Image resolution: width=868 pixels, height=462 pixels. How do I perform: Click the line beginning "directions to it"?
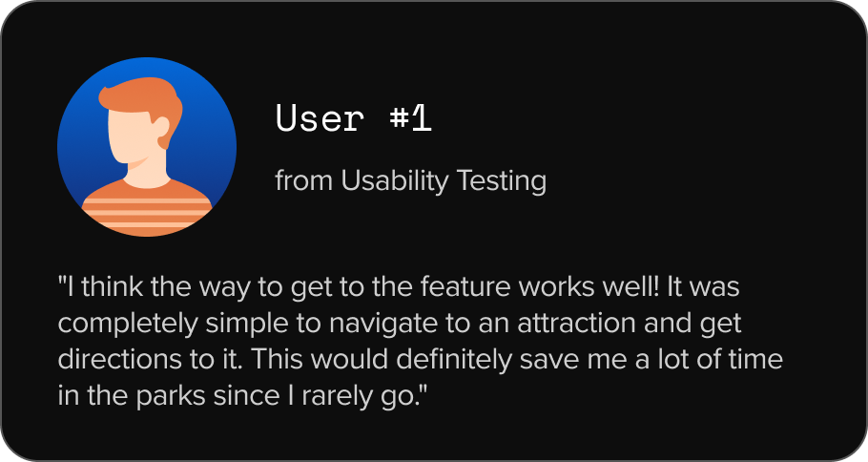pos(420,360)
